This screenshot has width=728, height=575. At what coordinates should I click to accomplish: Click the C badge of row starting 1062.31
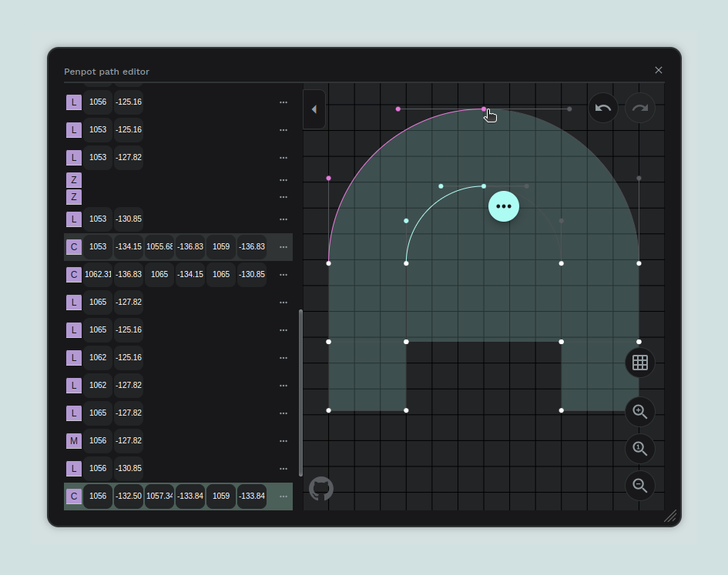[x=74, y=275]
